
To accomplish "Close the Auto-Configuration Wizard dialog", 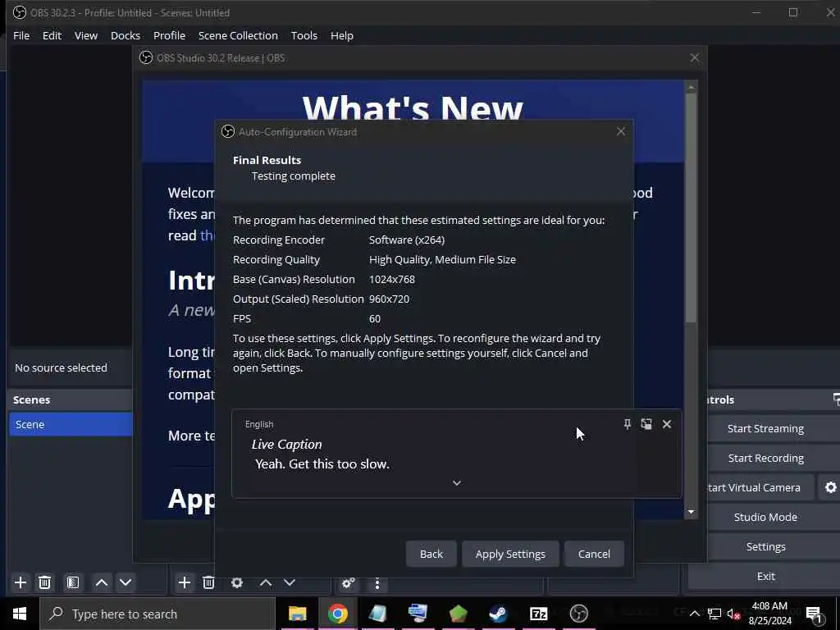I will pyautogui.click(x=621, y=131).
